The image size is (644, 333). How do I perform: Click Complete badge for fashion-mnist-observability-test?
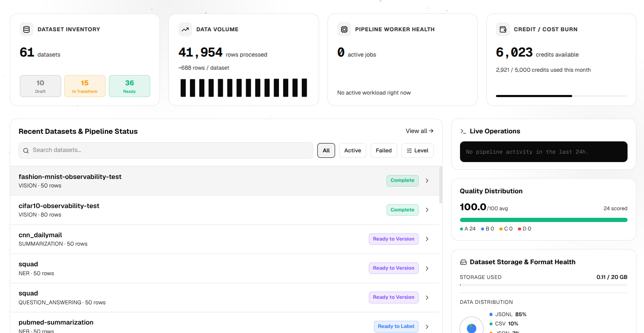(x=403, y=181)
